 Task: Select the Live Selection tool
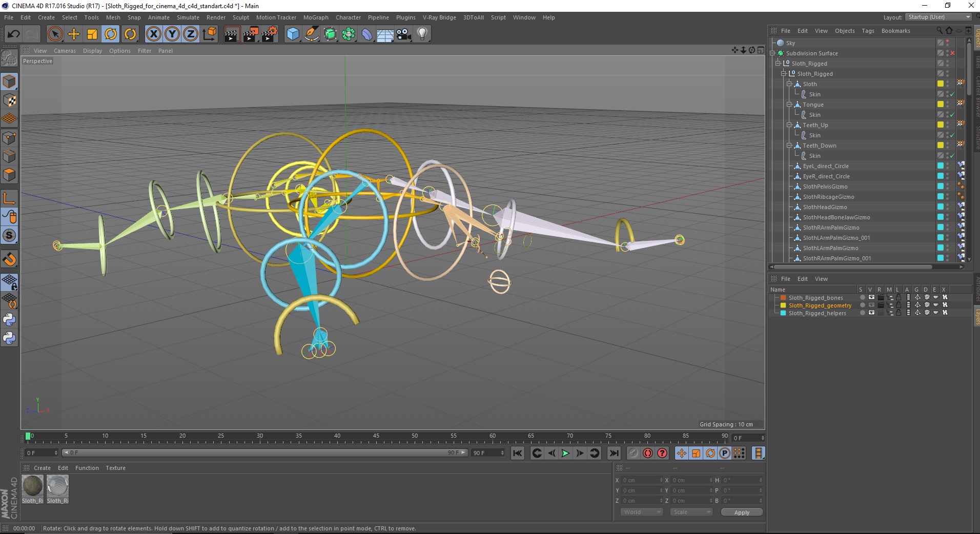click(x=55, y=34)
